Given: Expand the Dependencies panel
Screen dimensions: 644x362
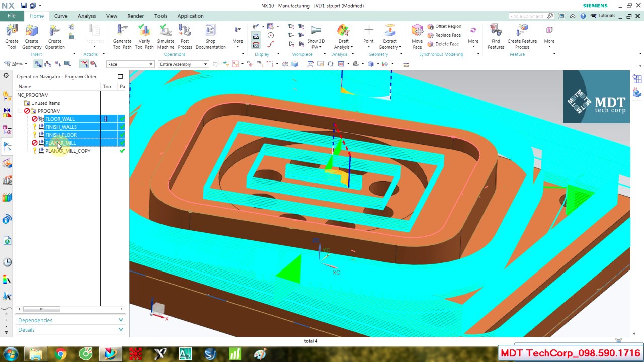Looking at the screenshot, I should (70, 320).
